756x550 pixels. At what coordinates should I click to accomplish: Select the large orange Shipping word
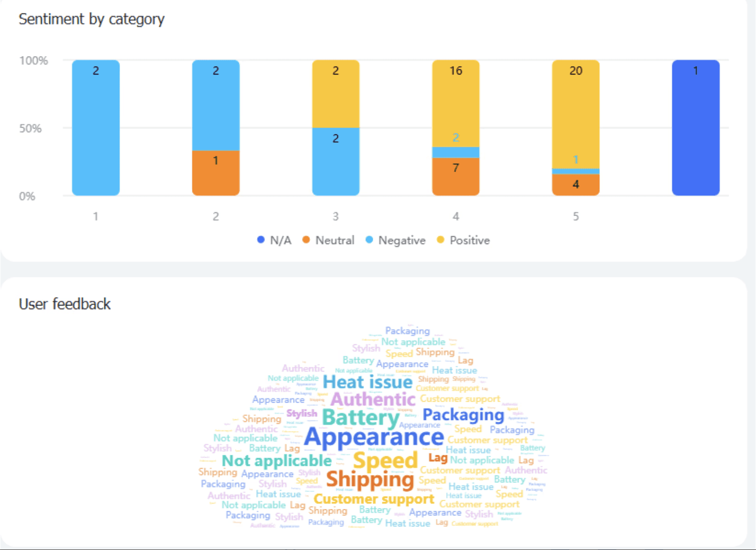tap(370, 479)
